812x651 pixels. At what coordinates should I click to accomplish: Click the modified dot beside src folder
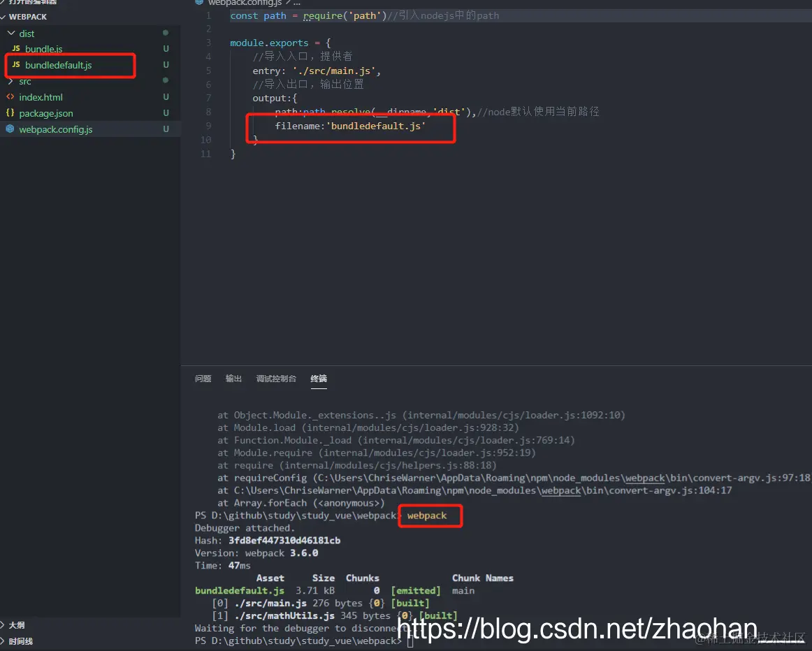click(166, 80)
